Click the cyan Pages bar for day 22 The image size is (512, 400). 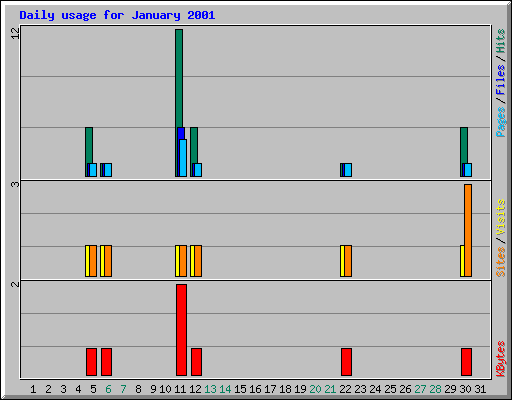(x=348, y=170)
